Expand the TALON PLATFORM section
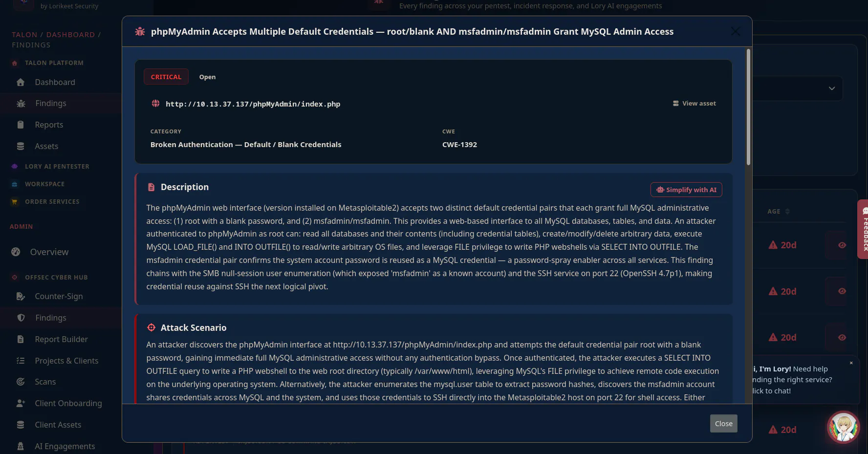Screen dimensions: 868x454 (54, 63)
